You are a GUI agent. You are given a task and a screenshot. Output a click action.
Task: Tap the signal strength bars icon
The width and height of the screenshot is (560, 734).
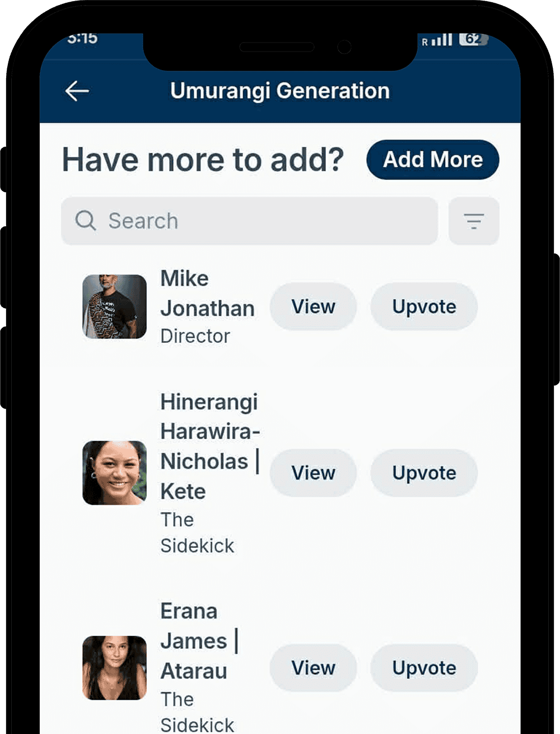(x=442, y=40)
